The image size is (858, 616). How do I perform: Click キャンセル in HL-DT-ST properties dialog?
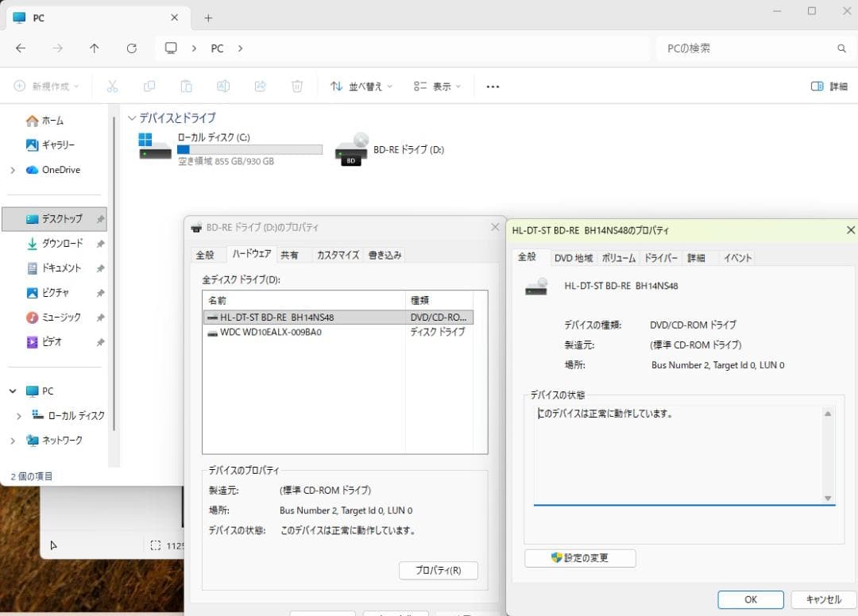(x=824, y=599)
